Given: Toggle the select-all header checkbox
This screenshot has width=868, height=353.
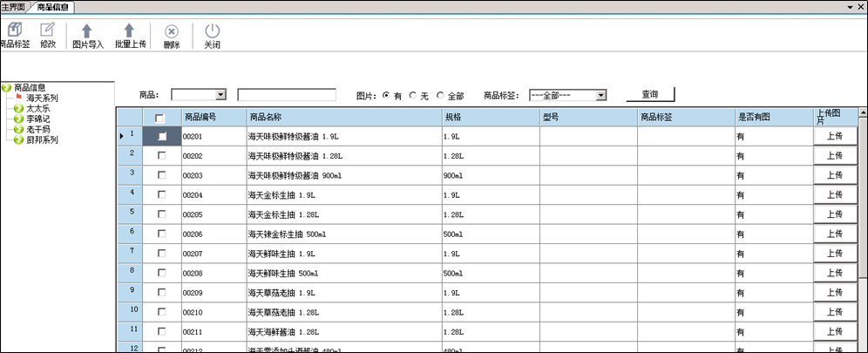Looking at the screenshot, I should [x=160, y=118].
